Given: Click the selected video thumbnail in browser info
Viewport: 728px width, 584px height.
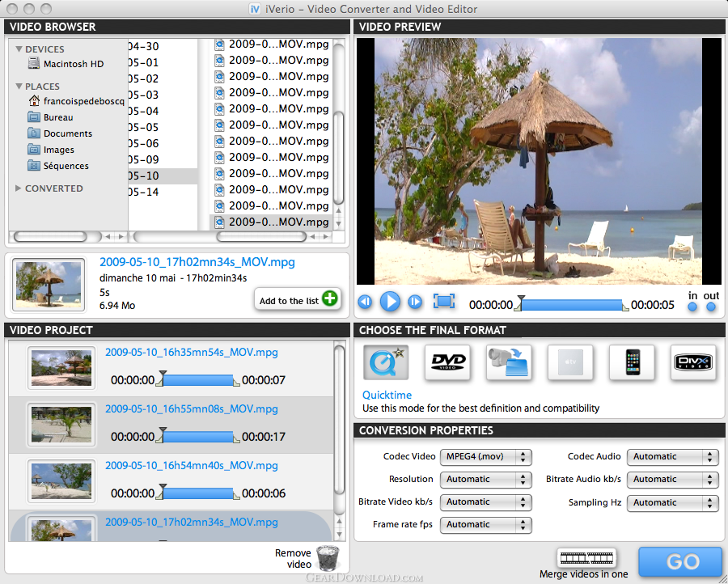Looking at the screenshot, I should pyautogui.click(x=49, y=285).
